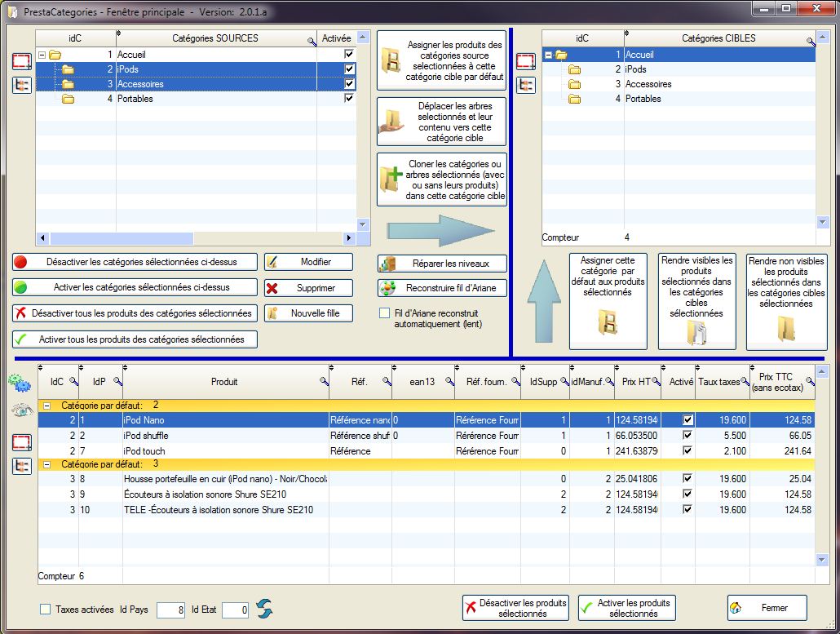Screen dimensions: 840x634
Task: Uncheck the Activée box for Portables
Action: [x=349, y=99]
